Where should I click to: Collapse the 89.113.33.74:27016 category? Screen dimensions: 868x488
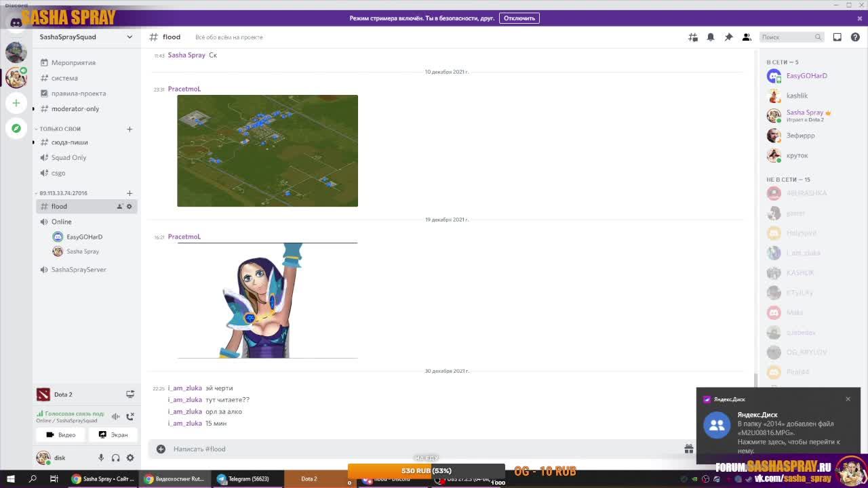63,193
